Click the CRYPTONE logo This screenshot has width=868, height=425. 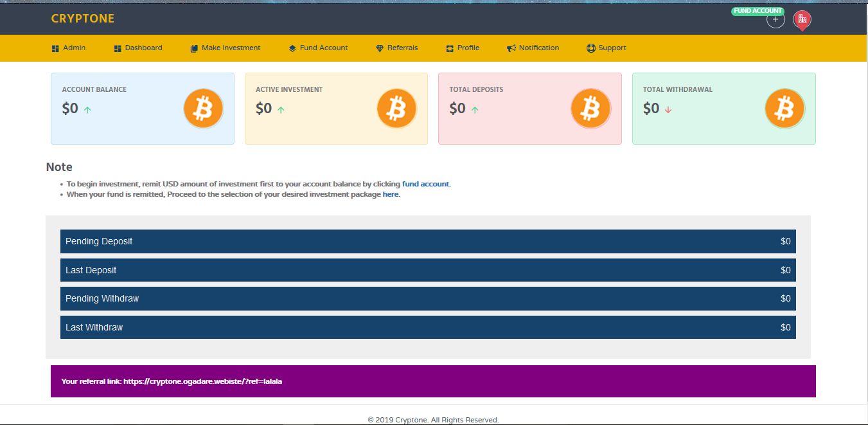coord(82,19)
